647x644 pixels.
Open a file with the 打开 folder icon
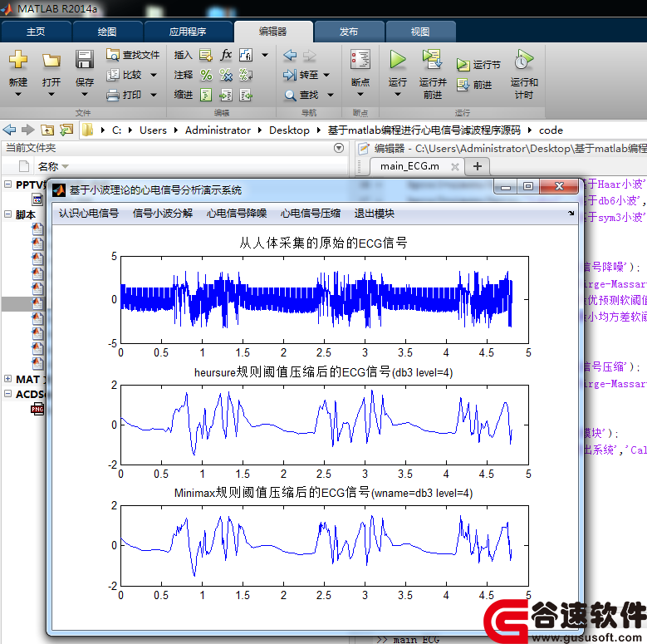tap(51, 61)
